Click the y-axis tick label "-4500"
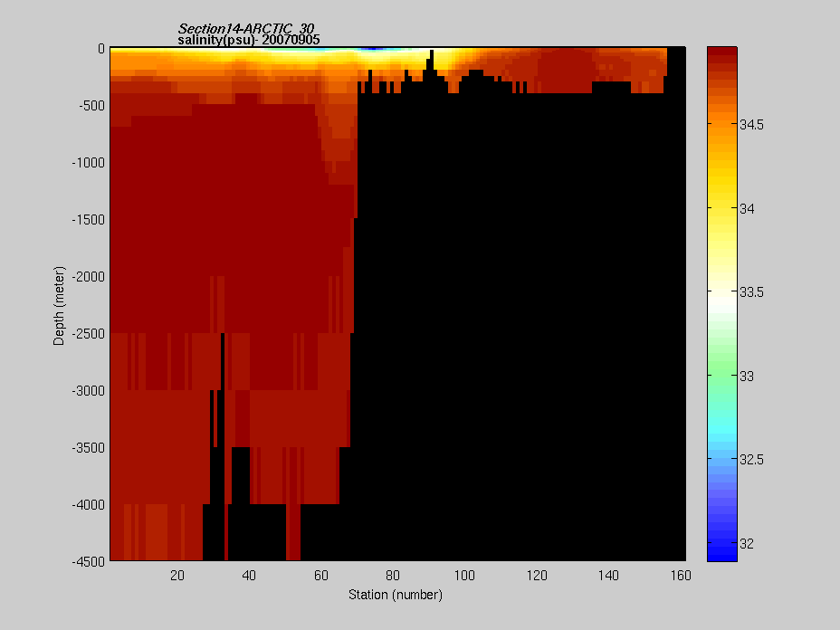The height and width of the screenshot is (630, 840). pos(89,562)
